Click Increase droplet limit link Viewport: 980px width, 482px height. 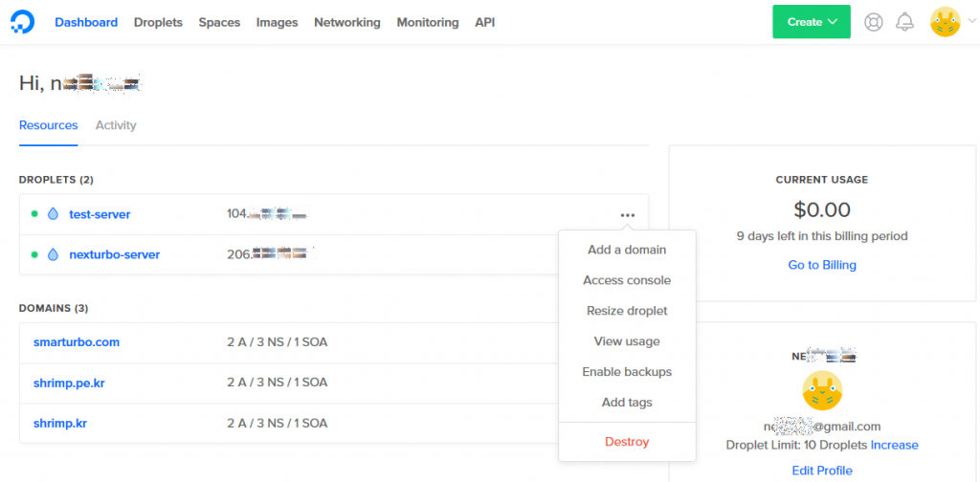895,445
